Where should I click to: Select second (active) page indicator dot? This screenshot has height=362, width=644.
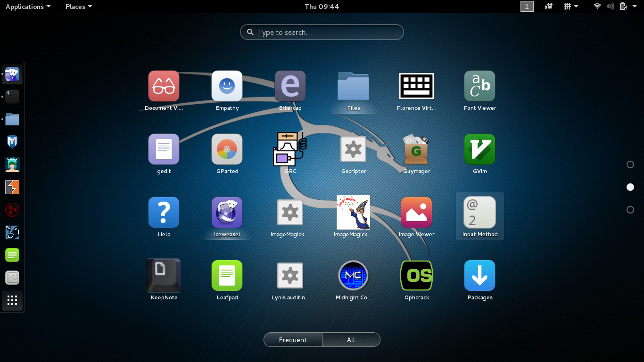(x=630, y=187)
